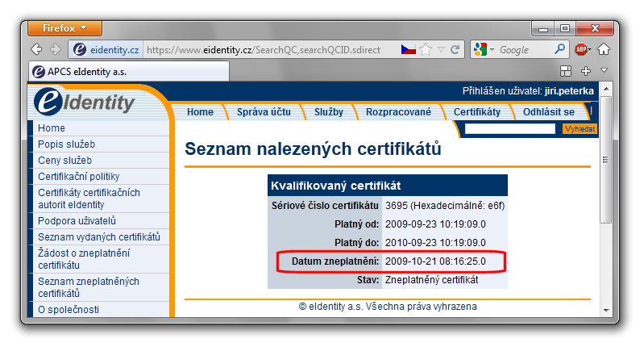Click the vertical scrollbar thumb
The height and width of the screenshot is (347, 644).
(606, 160)
